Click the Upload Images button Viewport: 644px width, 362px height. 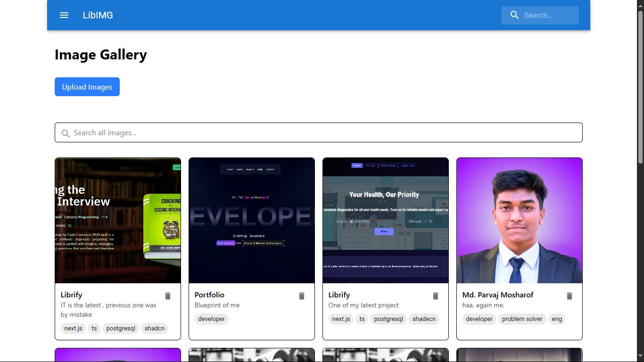[87, 87]
